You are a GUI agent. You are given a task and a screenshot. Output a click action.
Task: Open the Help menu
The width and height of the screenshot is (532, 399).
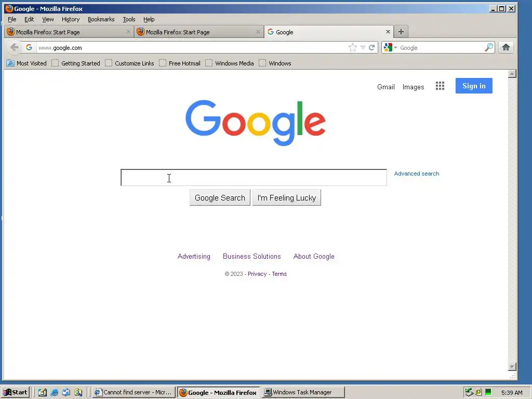[x=149, y=19]
